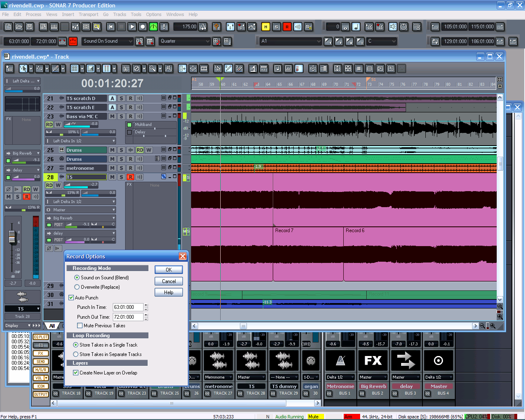
Task: Open the insert tempo metronome icon next to 175.00
Action: point(203,27)
